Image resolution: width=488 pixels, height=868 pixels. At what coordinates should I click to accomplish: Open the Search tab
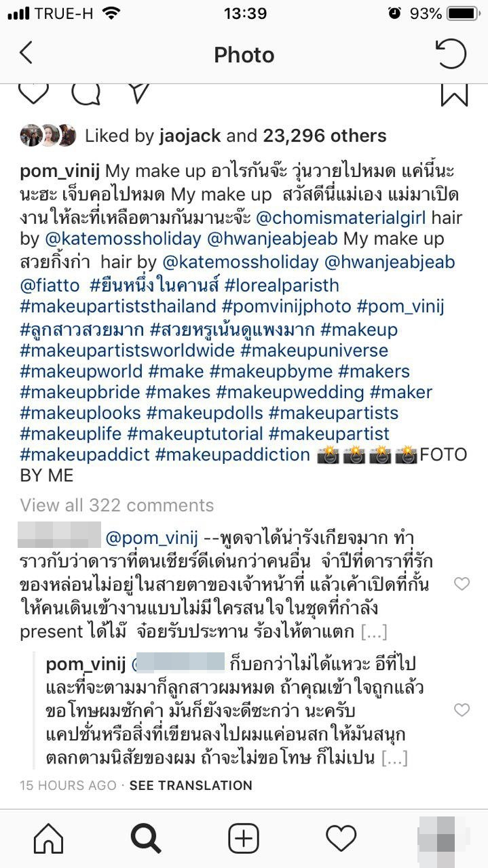coord(145,840)
